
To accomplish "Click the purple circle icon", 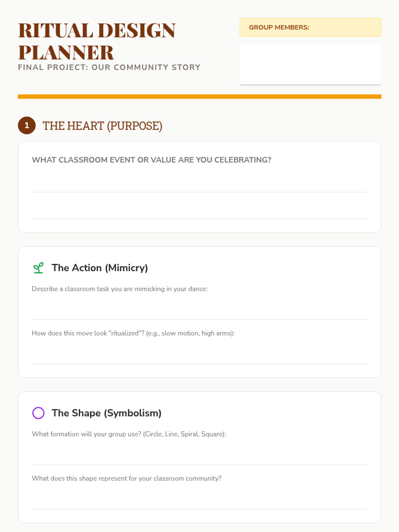I will pyautogui.click(x=38, y=413).
